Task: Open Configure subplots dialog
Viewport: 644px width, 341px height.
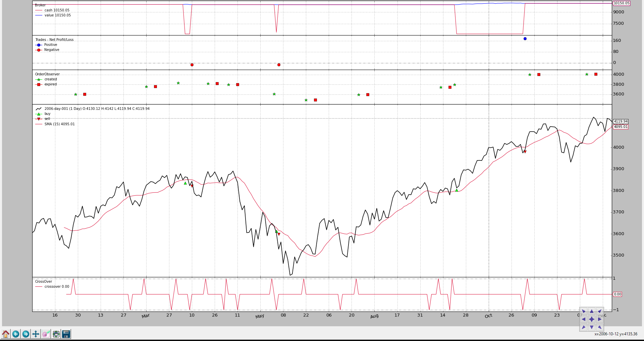Action: click(x=56, y=334)
